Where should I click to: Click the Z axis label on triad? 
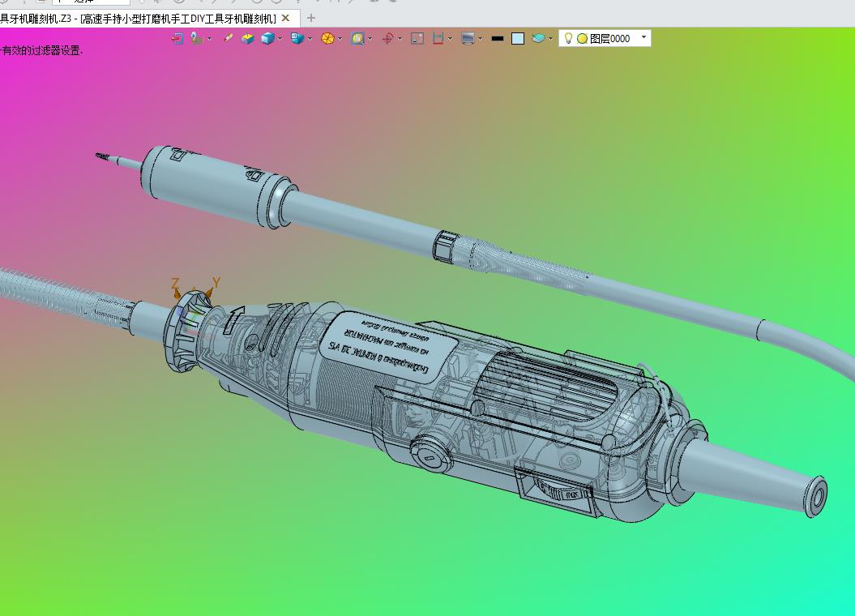pos(175,283)
